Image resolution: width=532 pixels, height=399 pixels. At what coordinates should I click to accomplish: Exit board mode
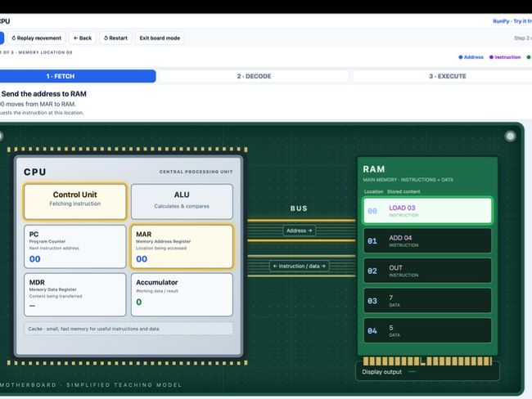160,38
